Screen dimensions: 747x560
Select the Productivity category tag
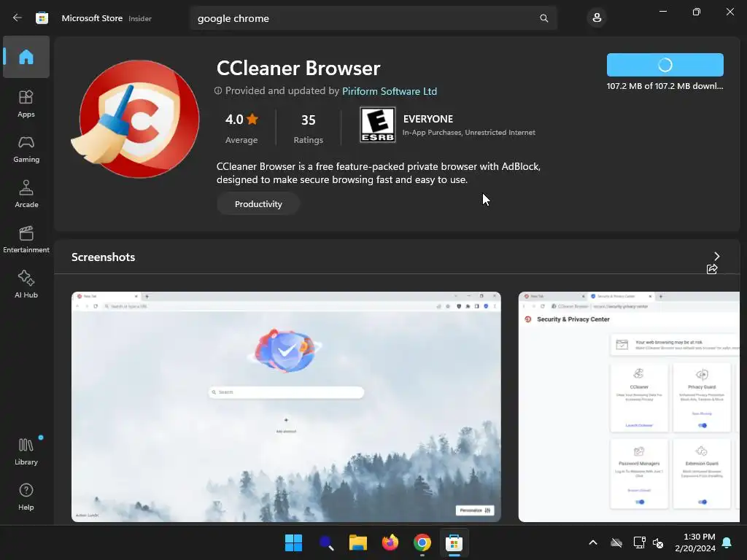(258, 204)
